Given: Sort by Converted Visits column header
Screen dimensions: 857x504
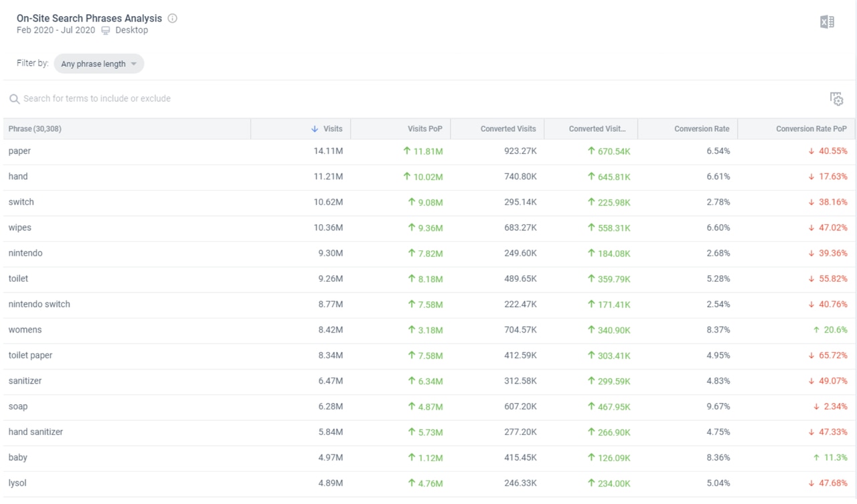Looking at the screenshot, I should [x=508, y=129].
